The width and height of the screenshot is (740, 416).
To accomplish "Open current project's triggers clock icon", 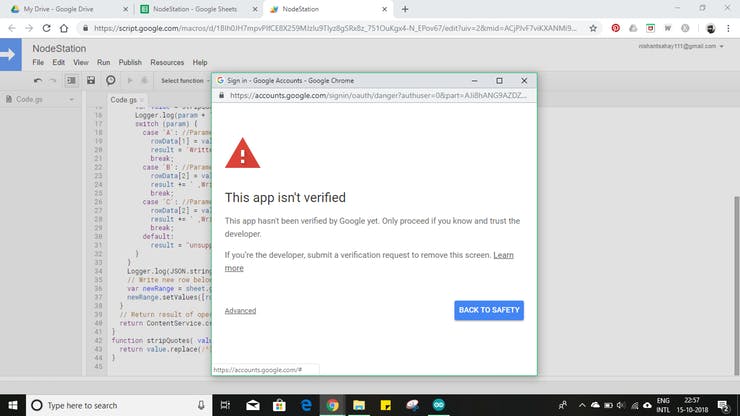I will 110,80.
